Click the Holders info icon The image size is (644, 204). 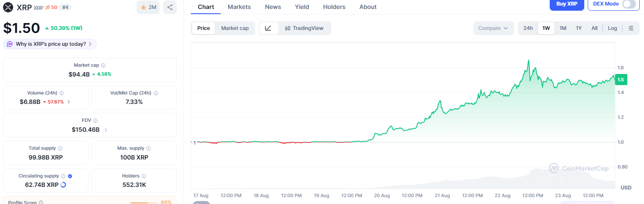[143, 176]
